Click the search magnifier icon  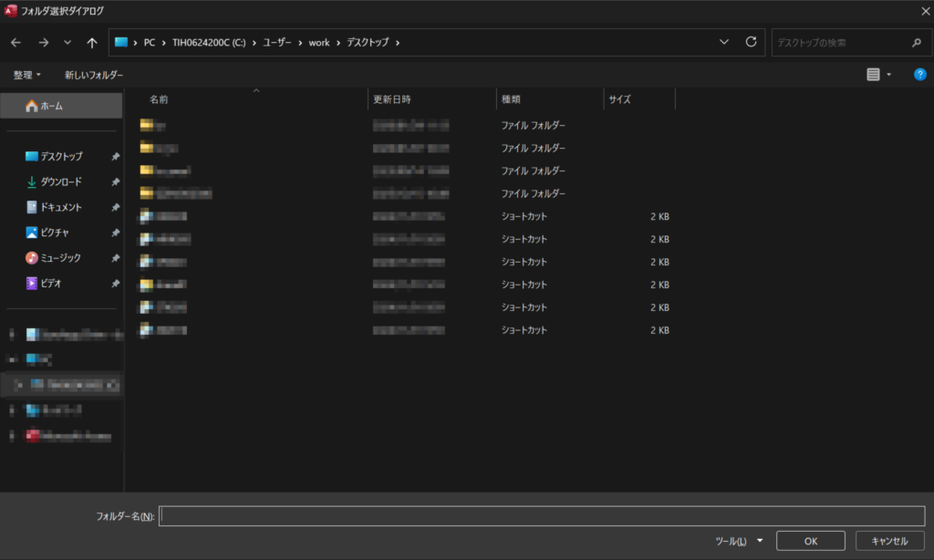[916, 43]
